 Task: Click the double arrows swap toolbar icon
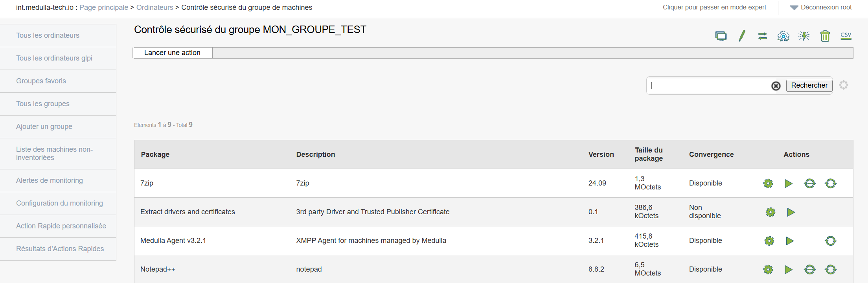(x=763, y=36)
